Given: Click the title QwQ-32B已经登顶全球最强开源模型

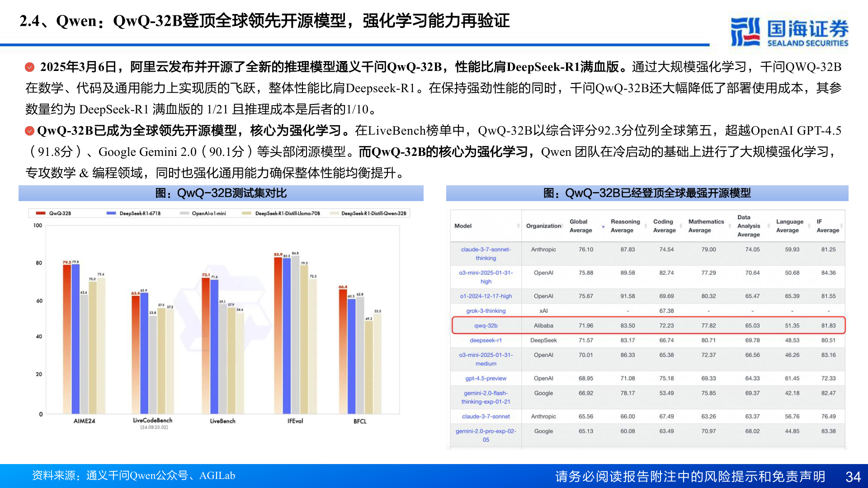Looking at the screenshot, I should (x=647, y=193).
